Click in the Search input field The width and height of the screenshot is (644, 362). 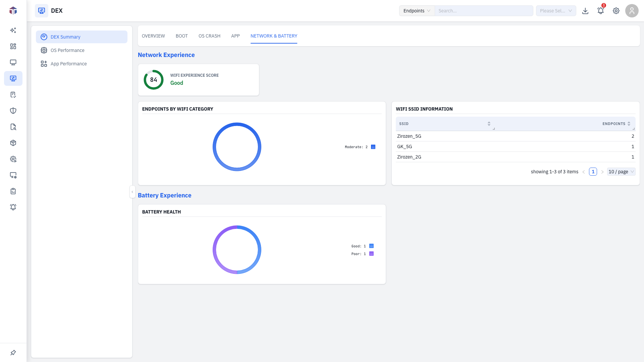coord(484,11)
